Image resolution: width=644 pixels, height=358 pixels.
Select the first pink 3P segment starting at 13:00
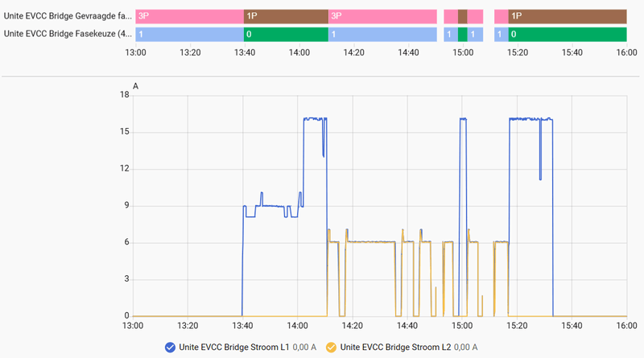tap(190, 16)
